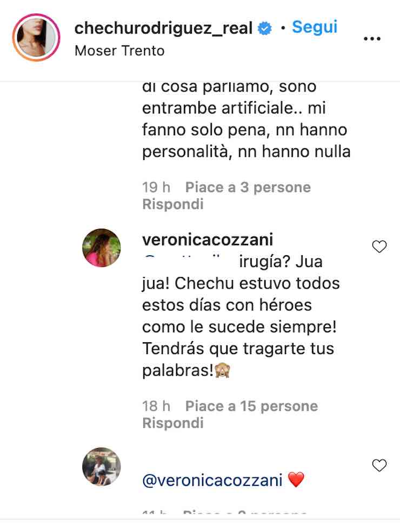Click the blue verified badge

[x=265, y=29]
